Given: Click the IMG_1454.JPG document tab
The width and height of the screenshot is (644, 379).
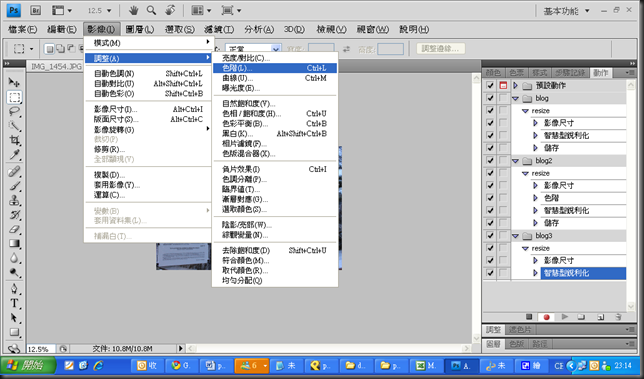Looking at the screenshot, I should pyautogui.click(x=56, y=66).
